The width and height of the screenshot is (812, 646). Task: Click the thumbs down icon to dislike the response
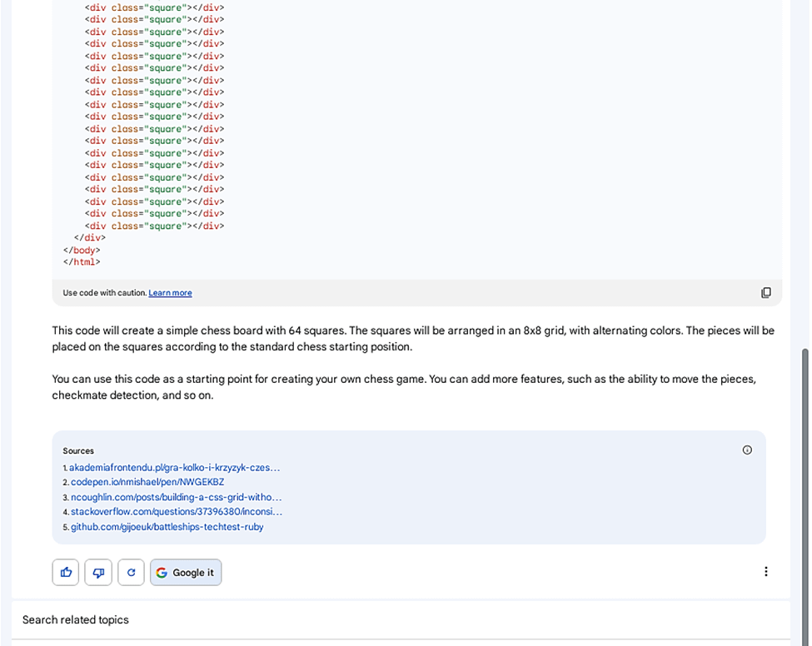(x=98, y=573)
